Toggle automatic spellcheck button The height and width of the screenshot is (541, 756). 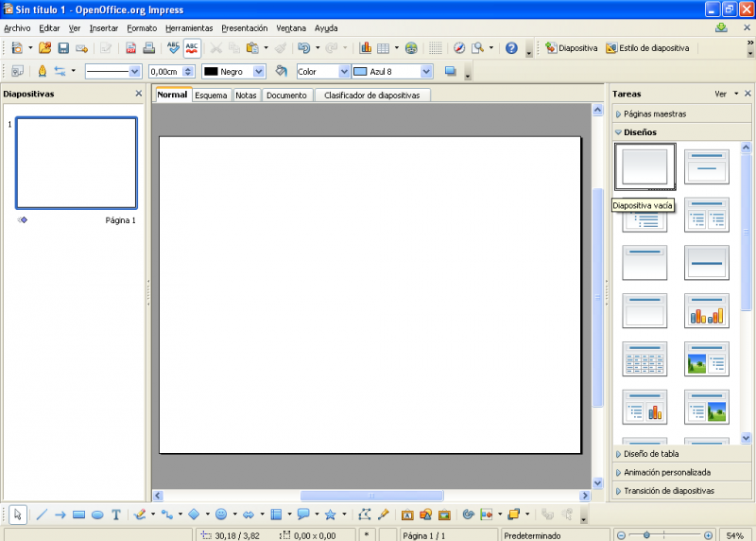click(x=192, y=48)
